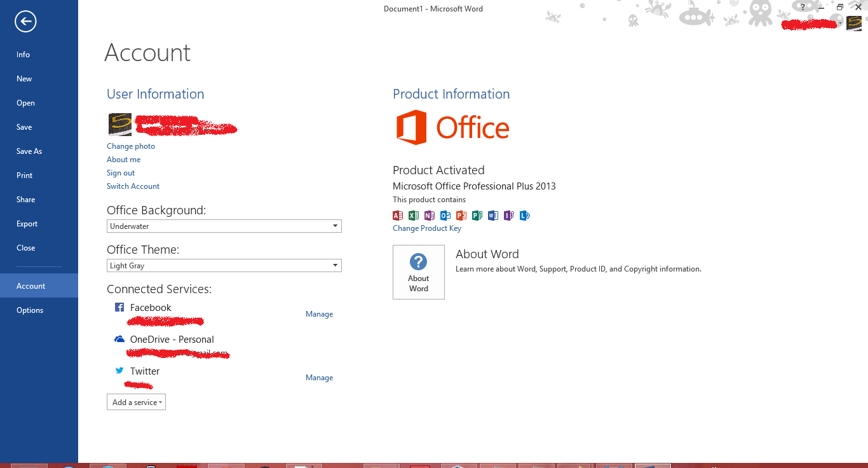Click 'Microsoft Office Professional Plus 2013' text
868x468 pixels.
point(474,186)
